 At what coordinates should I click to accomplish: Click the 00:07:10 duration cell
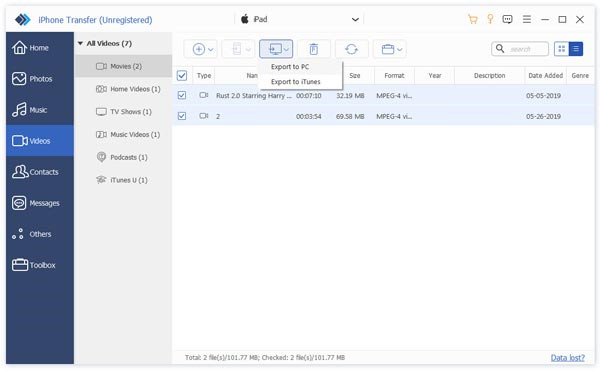coord(308,96)
